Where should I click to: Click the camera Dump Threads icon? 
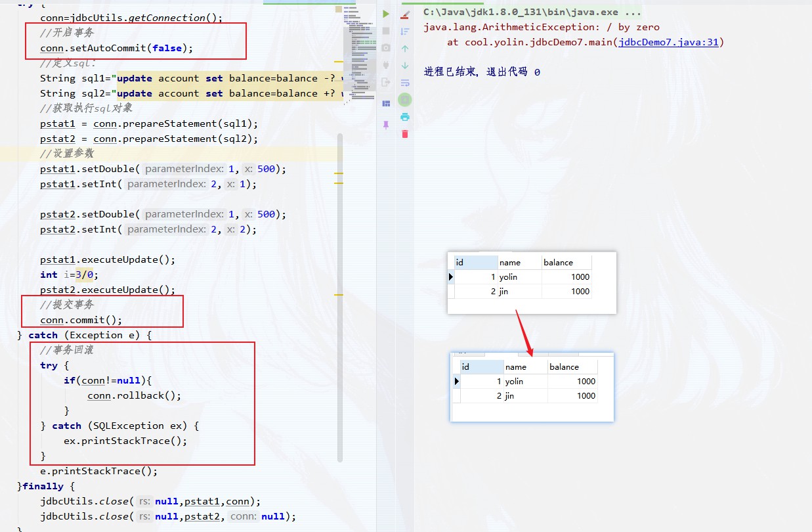click(386, 48)
